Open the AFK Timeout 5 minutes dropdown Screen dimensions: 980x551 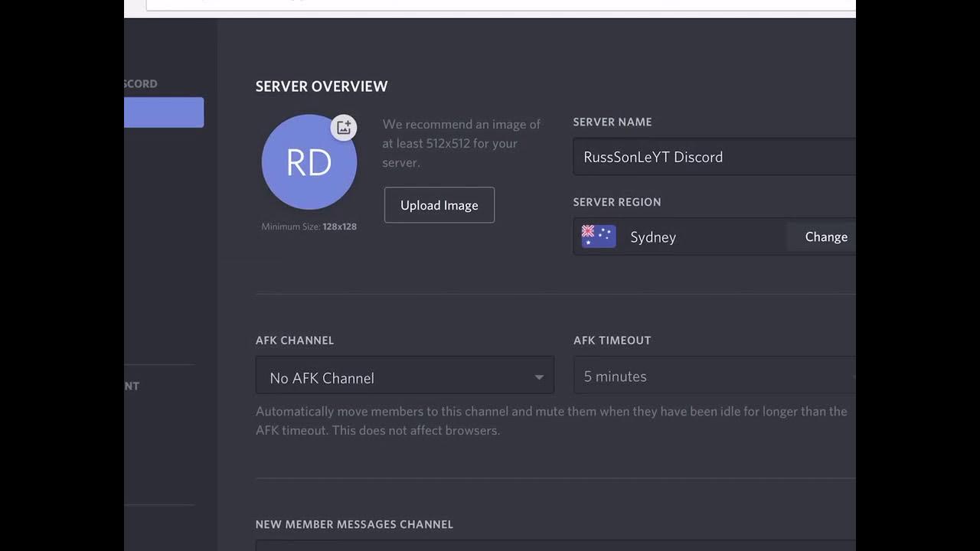click(x=714, y=376)
